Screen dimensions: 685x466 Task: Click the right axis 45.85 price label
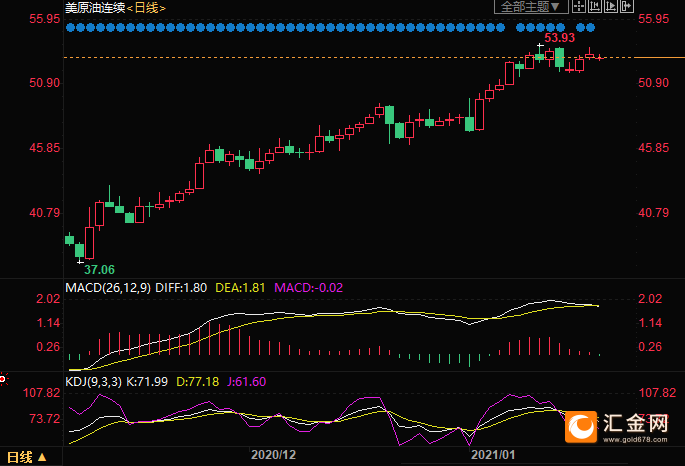(x=654, y=148)
